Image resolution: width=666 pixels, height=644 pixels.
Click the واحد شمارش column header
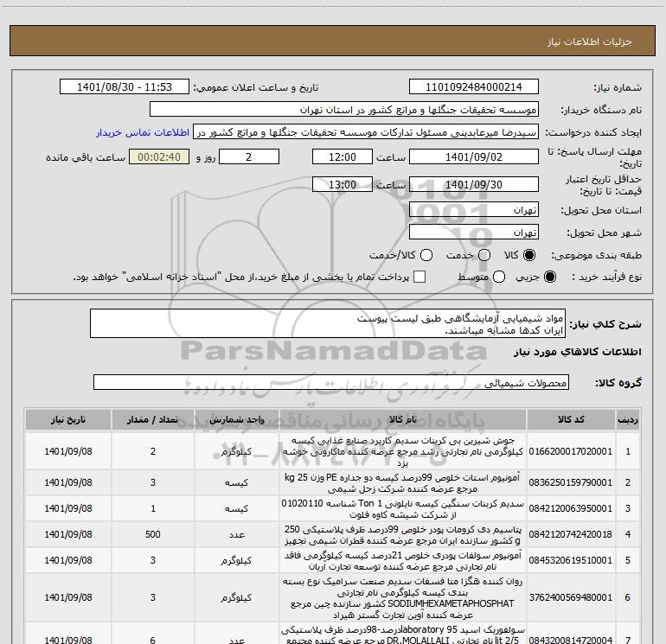click(x=237, y=419)
